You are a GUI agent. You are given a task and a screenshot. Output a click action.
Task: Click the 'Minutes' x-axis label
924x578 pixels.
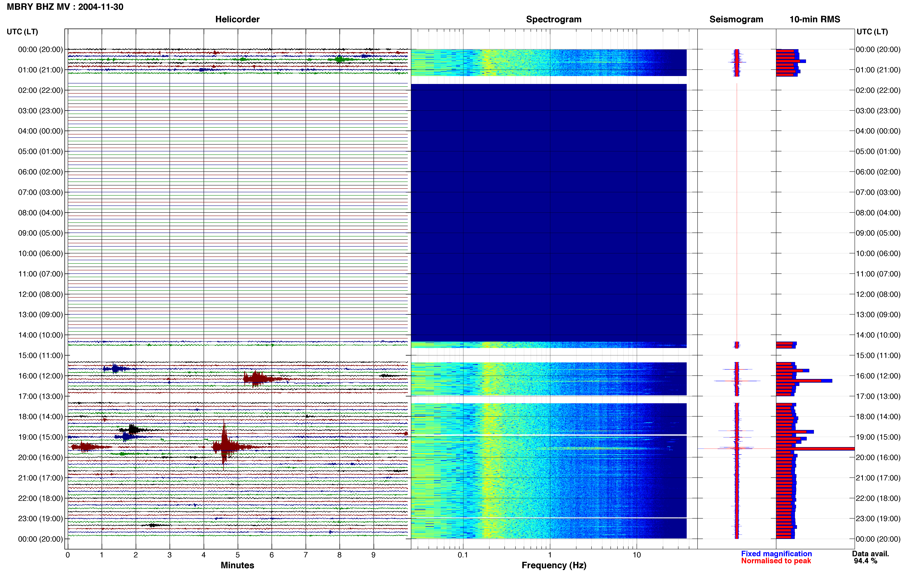(237, 565)
